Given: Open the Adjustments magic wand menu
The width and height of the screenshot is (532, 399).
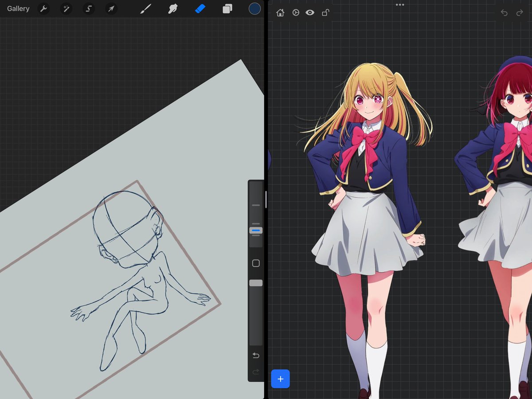Looking at the screenshot, I should pos(66,9).
